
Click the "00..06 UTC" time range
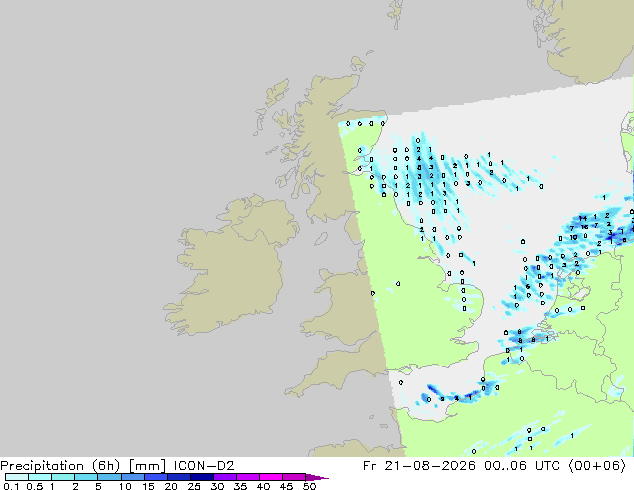tap(522, 466)
